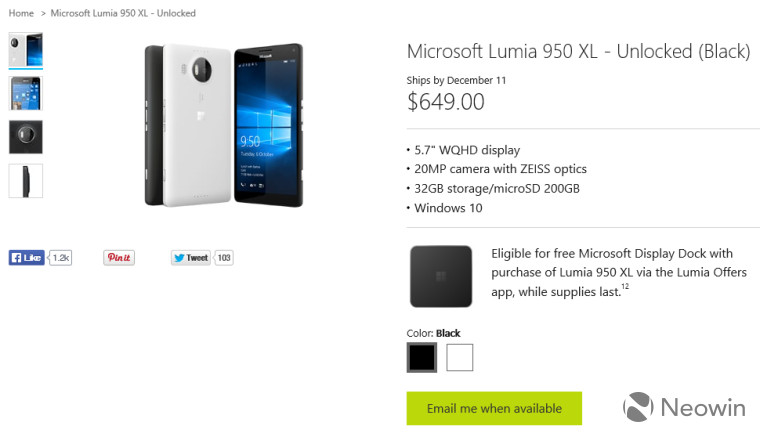Click the Lumia 950 XL product title

click(578, 51)
